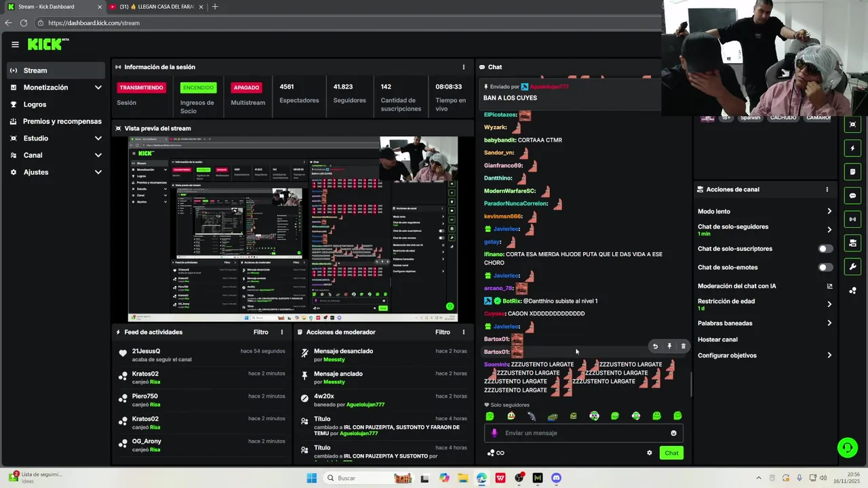Pin the hovered Bartox01 chat message
Viewport: 868px width, 488px height.
point(669,346)
